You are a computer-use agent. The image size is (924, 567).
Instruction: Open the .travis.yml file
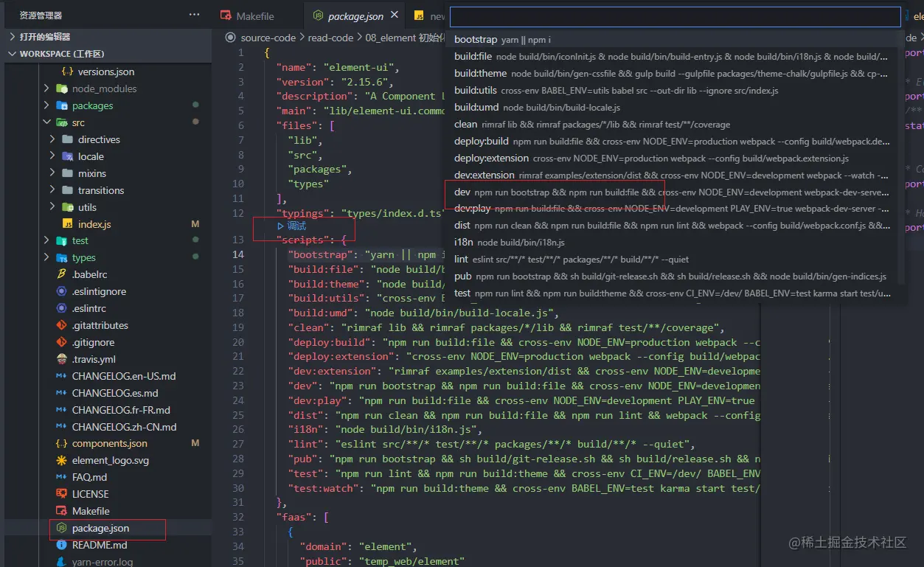pyautogui.click(x=94, y=359)
